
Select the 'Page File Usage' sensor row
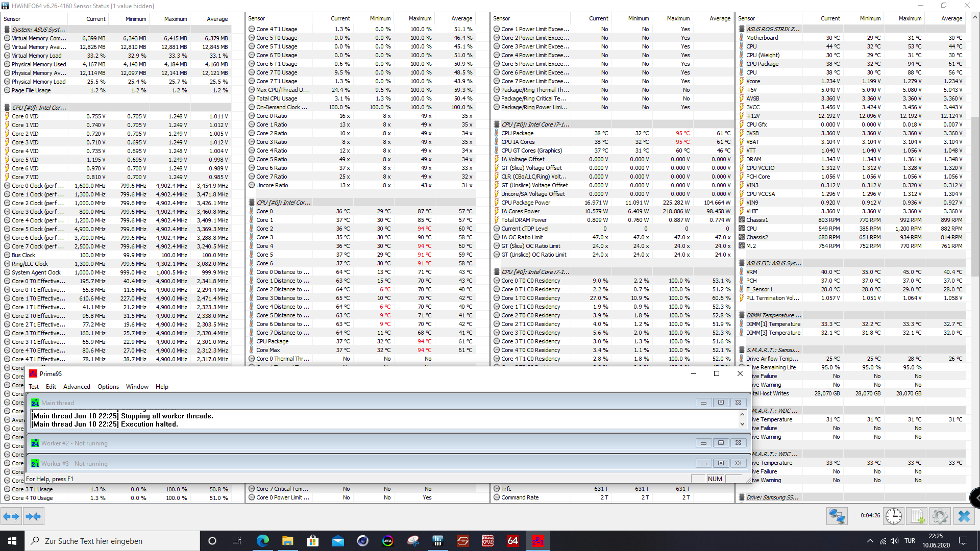point(117,90)
